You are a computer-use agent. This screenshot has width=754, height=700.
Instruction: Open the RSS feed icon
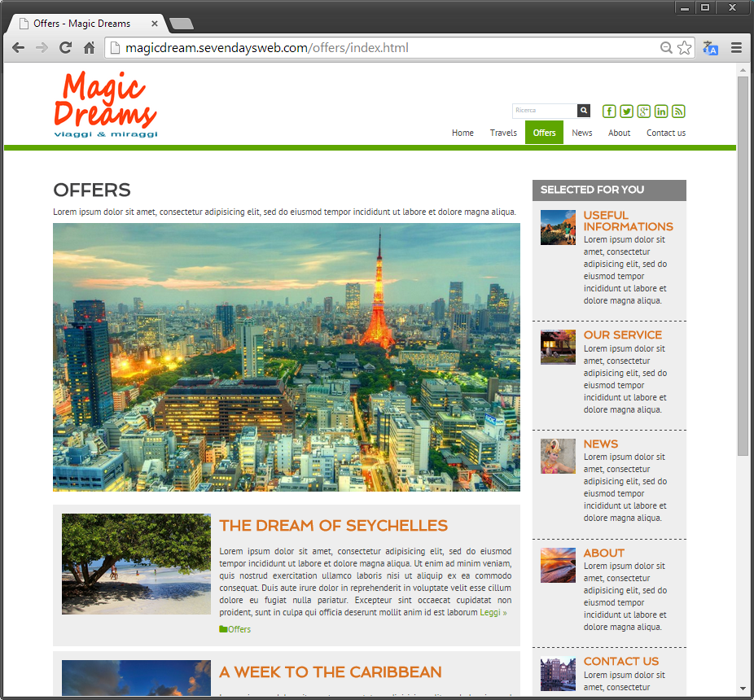click(x=678, y=111)
